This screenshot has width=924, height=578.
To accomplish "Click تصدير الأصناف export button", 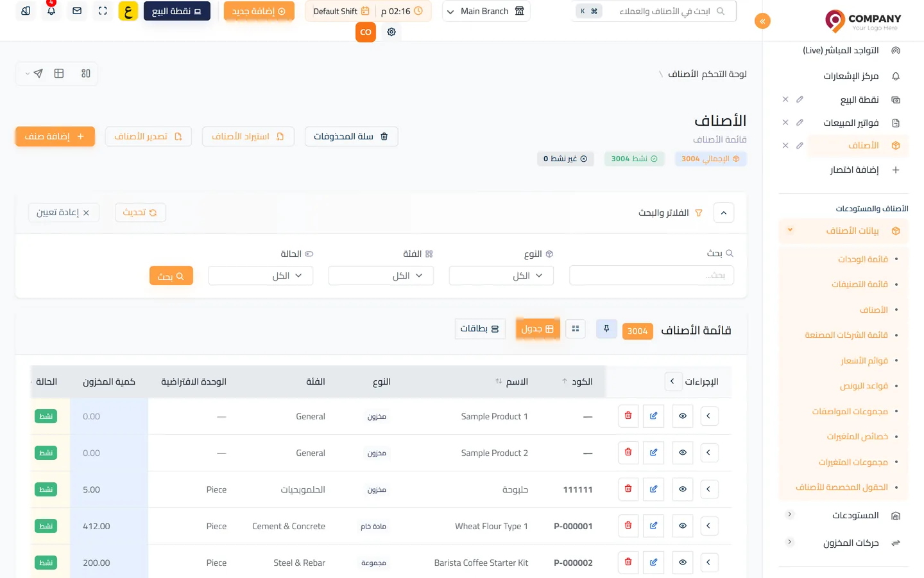I will (x=148, y=136).
